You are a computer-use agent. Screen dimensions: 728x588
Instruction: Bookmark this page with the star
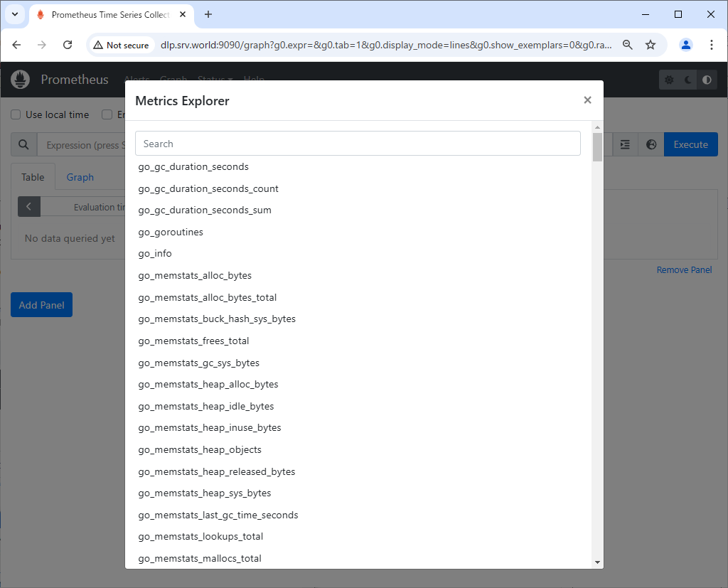(651, 45)
